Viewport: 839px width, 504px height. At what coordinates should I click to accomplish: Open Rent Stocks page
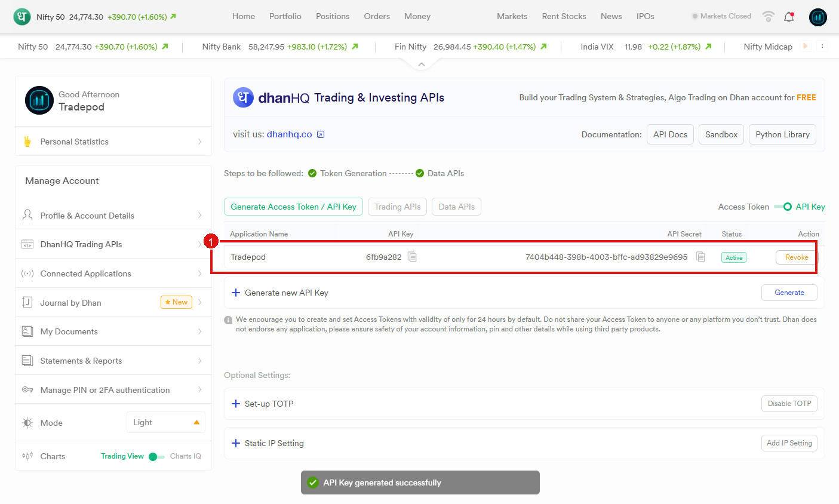pos(564,17)
